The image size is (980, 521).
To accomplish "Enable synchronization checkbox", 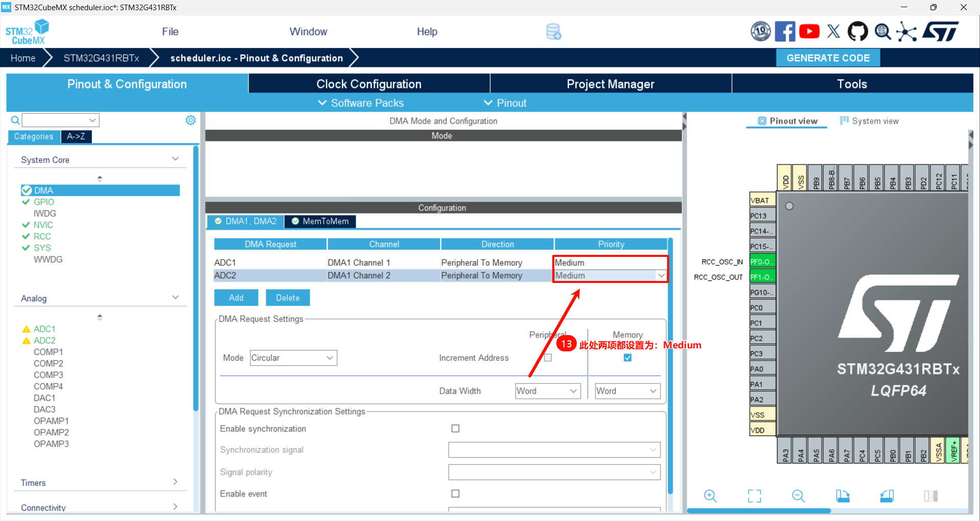I will pos(455,429).
